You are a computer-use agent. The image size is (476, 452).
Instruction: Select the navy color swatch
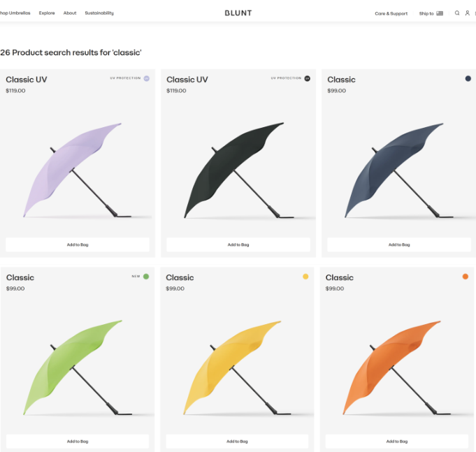coord(468,78)
